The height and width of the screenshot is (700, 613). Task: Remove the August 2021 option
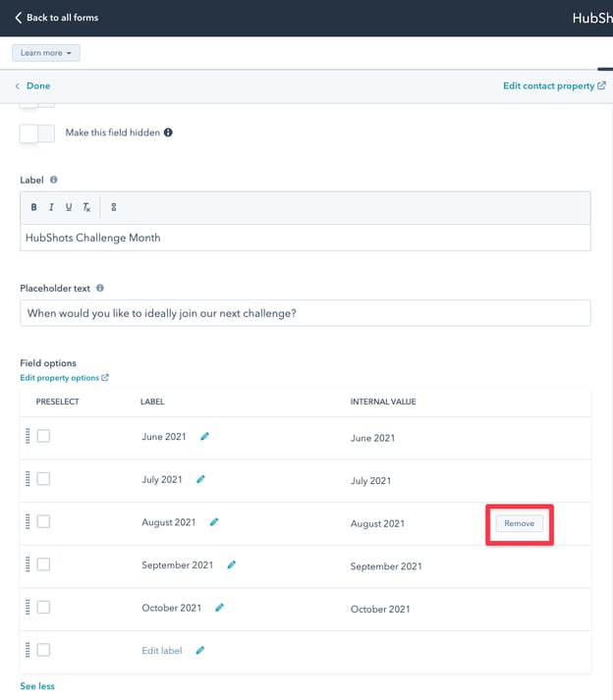click(519, 523)
